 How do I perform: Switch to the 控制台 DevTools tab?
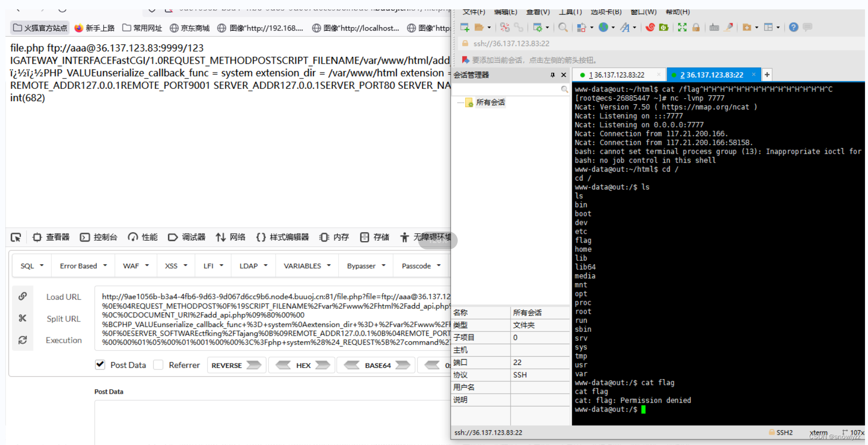tap(98, 237)
